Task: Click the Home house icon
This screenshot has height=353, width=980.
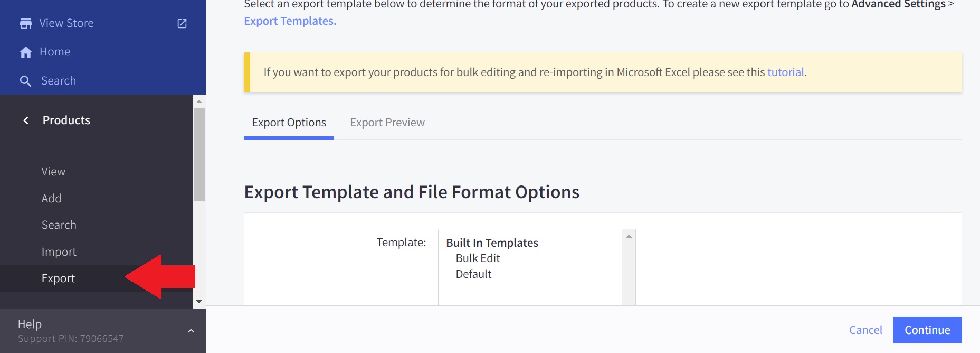Action: click(x=25, y=52)
